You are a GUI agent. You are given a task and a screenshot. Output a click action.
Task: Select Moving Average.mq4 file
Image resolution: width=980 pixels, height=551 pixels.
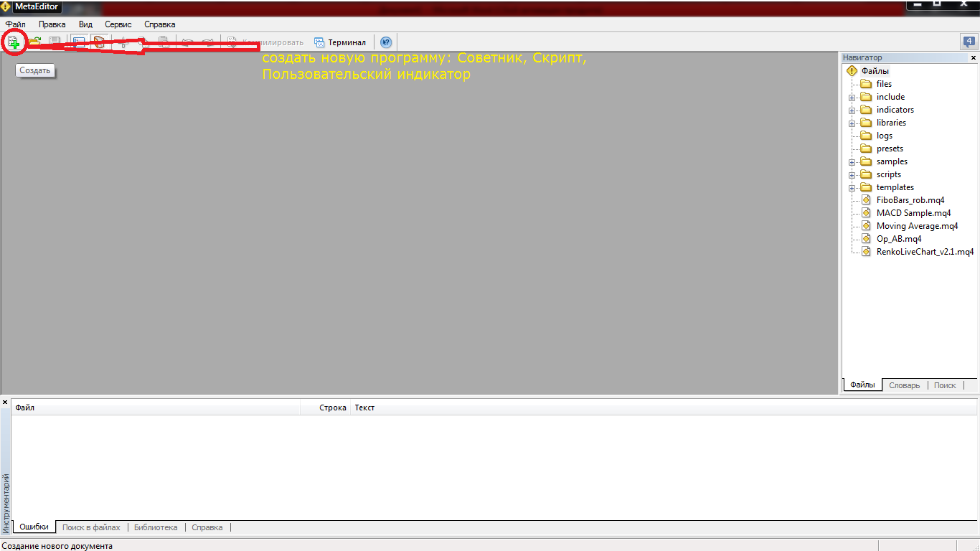tap(917, 226)
